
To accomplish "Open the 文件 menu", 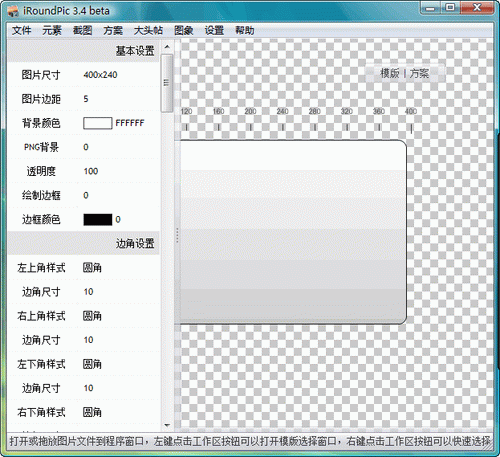I will [22, 30].
